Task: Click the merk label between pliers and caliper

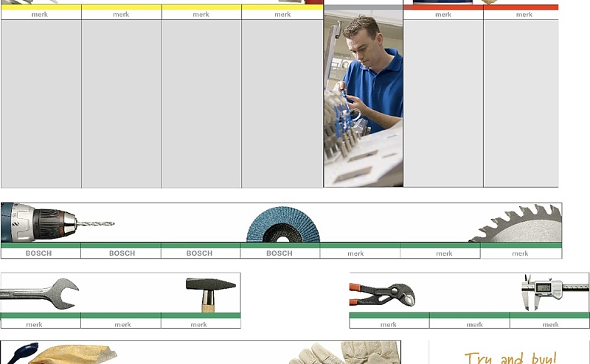Action: tap(474, 324)
